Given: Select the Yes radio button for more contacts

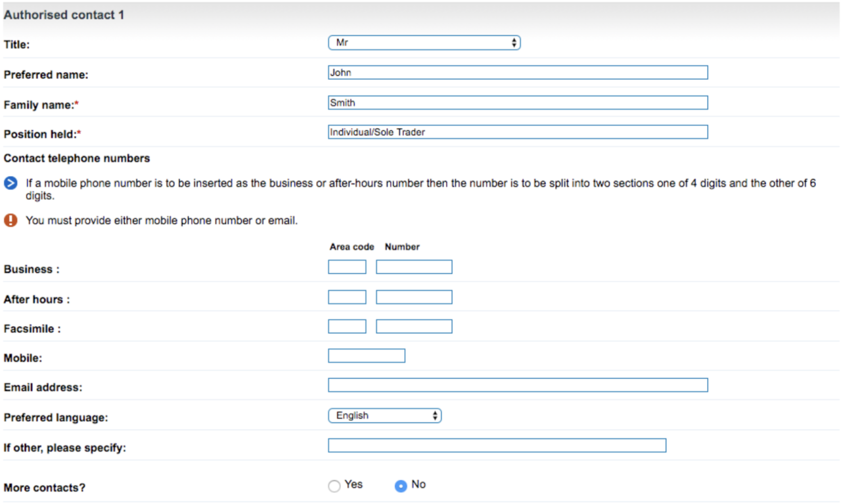Looking at the screenshot, I should pos(334,485).
